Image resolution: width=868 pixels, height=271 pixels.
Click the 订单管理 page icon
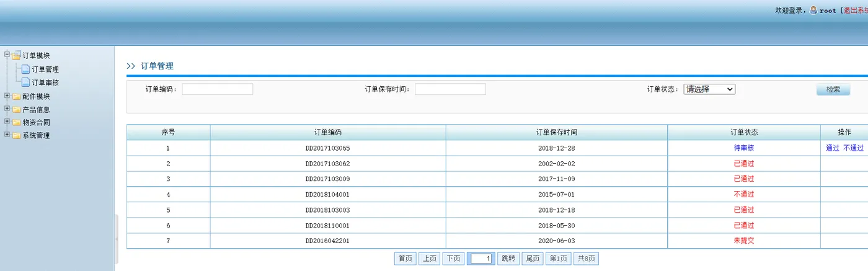[x=25, y=69]
